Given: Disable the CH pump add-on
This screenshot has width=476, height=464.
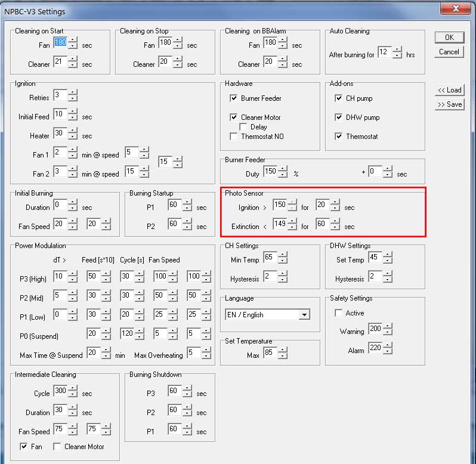Looking at the screenshot, I should pyautogui.click(x=339, y=98).
